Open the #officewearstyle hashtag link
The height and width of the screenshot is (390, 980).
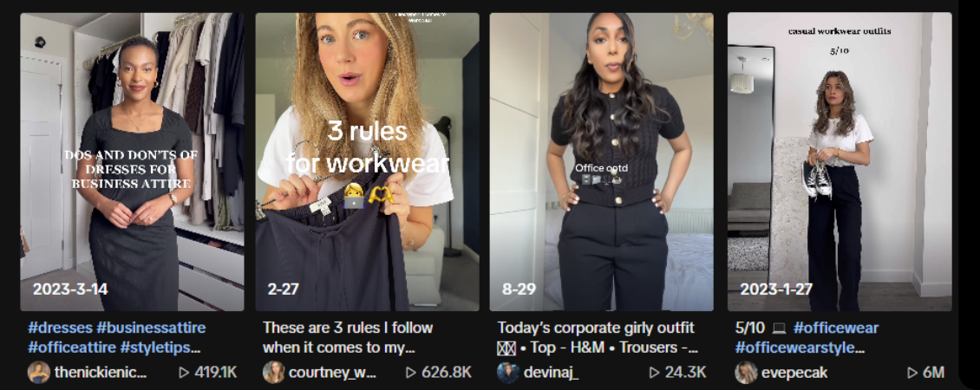point(800,348)
